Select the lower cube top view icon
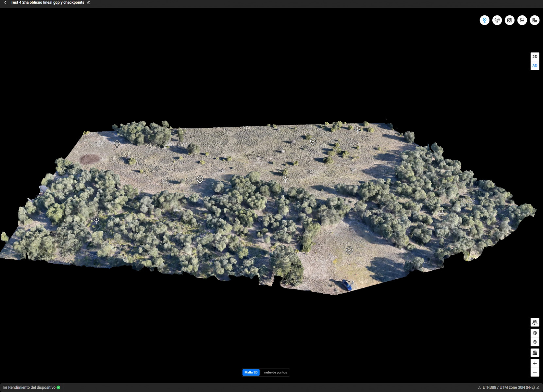 click(x=535, y=342)
